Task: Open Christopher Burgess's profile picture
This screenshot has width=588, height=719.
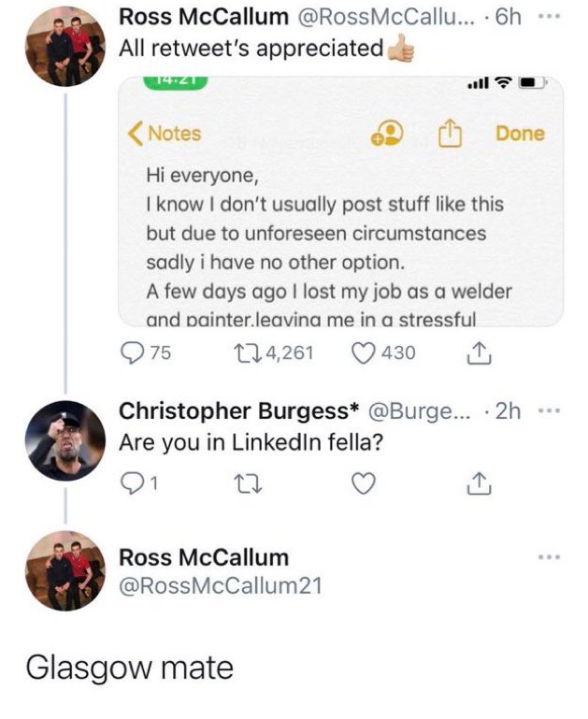Action: click(x=64, y=440)
